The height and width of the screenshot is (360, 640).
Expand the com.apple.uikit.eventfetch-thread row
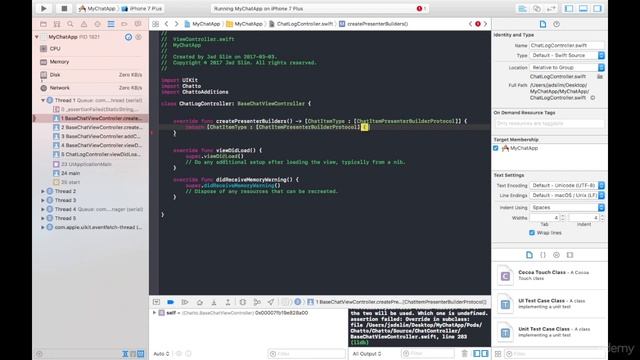pyautogui.click(x=43, y=227)
